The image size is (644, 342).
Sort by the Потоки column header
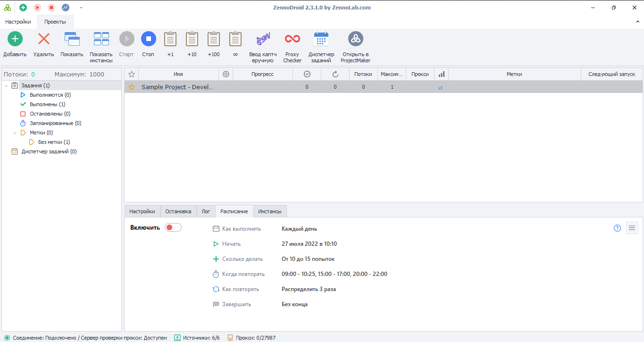(363, 74)
